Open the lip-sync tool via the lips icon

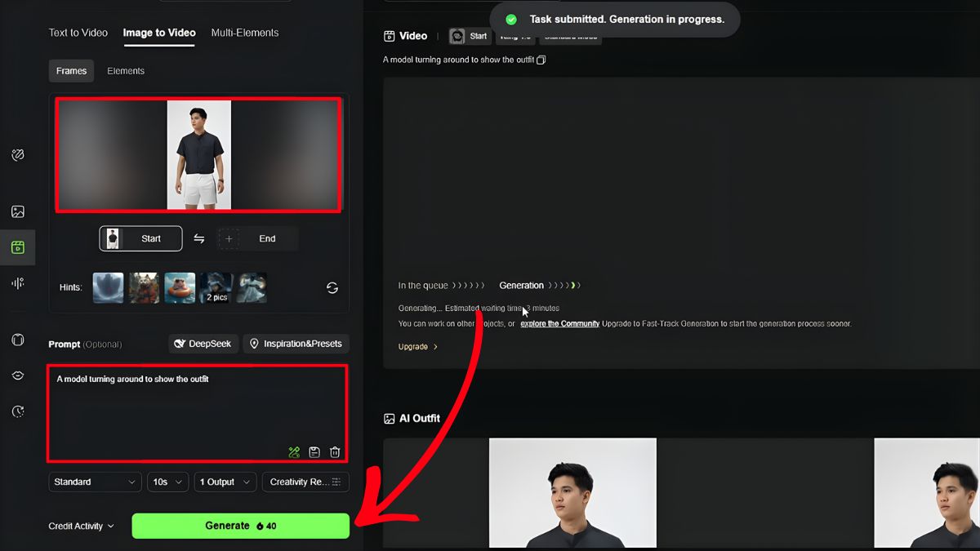tap(18, 375)
